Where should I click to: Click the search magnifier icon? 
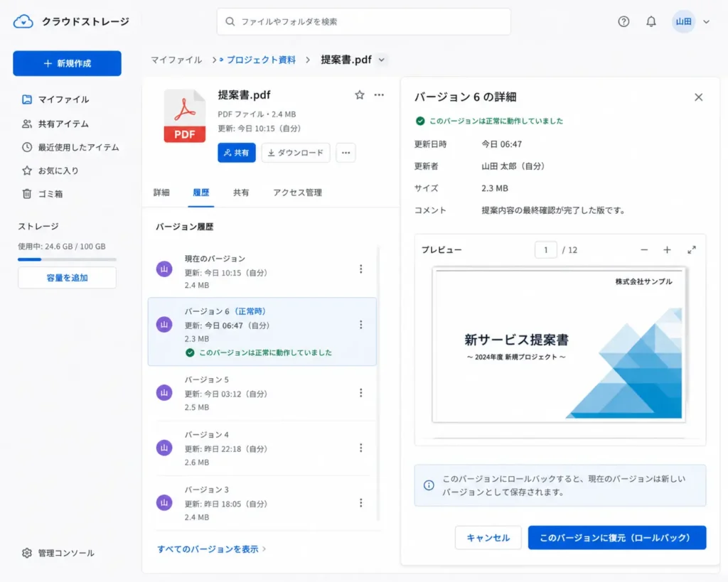pyautogui.click(x=230, y=21)
